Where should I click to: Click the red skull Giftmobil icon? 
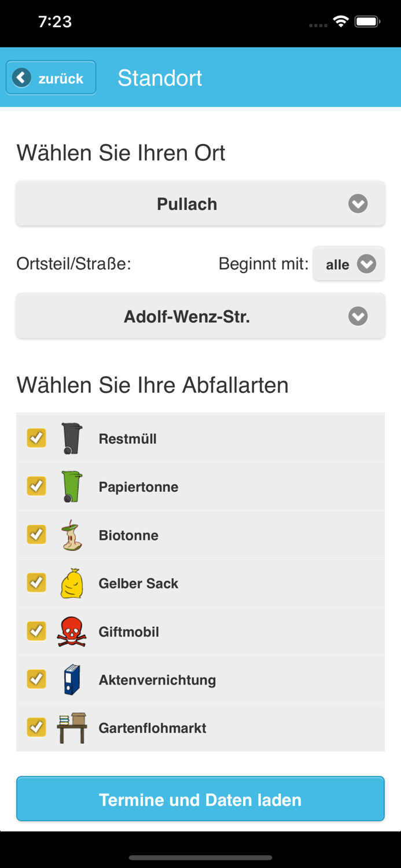tap(71, 631)
